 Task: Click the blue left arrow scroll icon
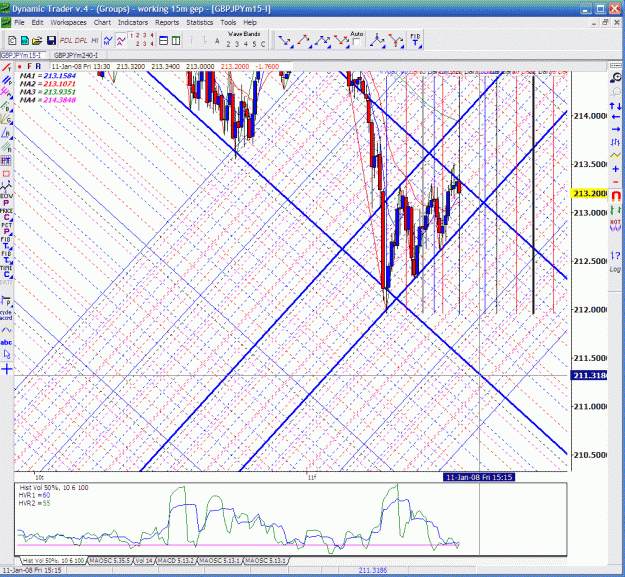coord(615,117)
